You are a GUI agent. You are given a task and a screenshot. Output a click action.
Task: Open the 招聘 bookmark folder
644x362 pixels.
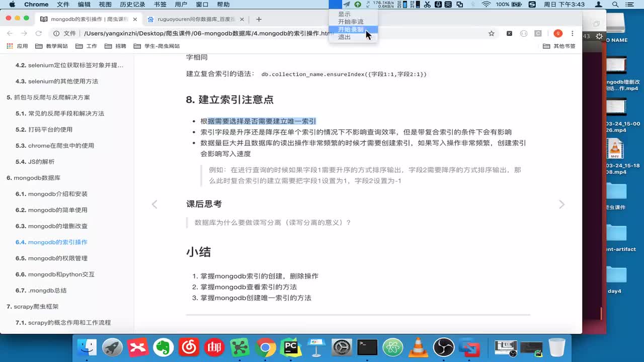point(115,46)
